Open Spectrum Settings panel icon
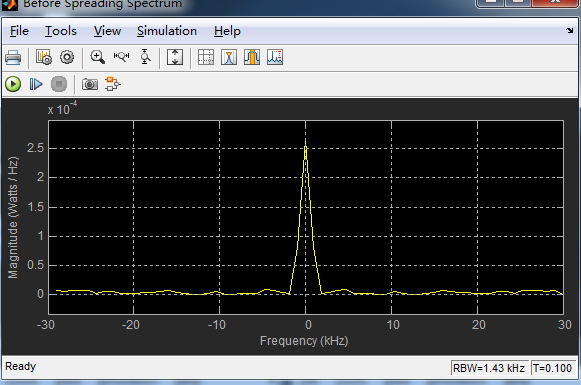The width and height of the screenshot is (581, 385). click(x=44, y=57)
